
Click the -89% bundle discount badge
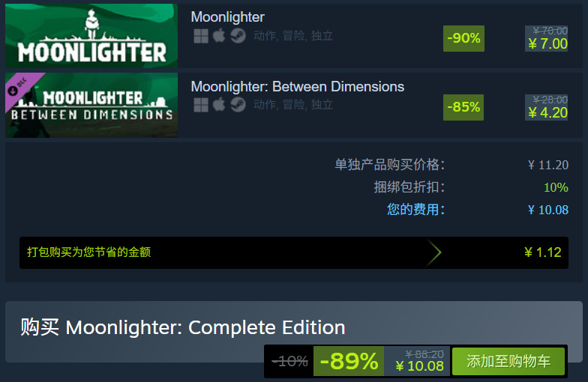(x=349, y=361)
